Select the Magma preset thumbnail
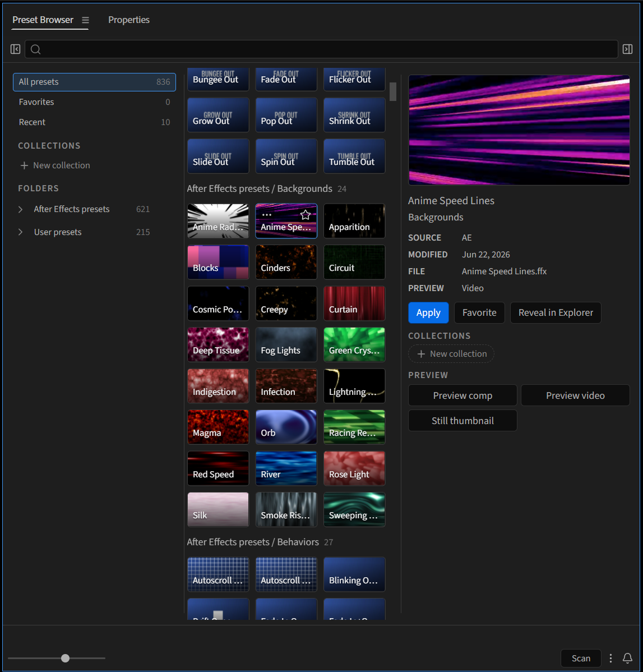This screenshot has width=643, height=672. pyautogui.click(x=218, y=427)
